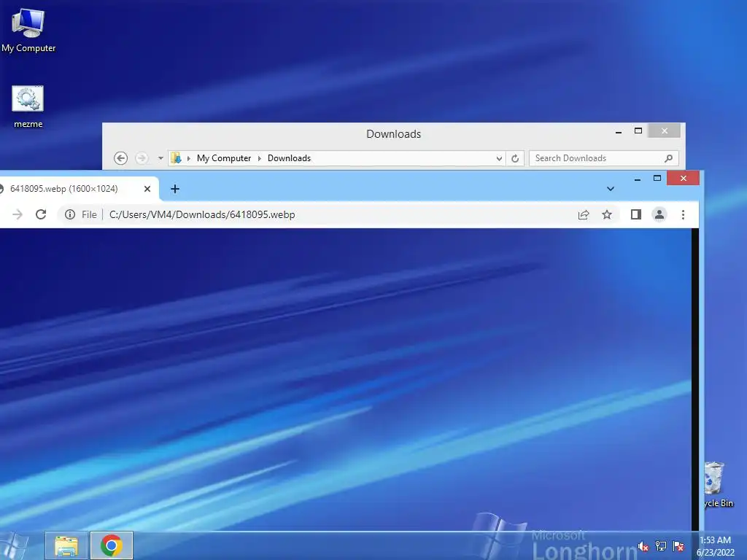Click the Downloads folder icon in address bar
Screen dimensions: 747x560
177,158
